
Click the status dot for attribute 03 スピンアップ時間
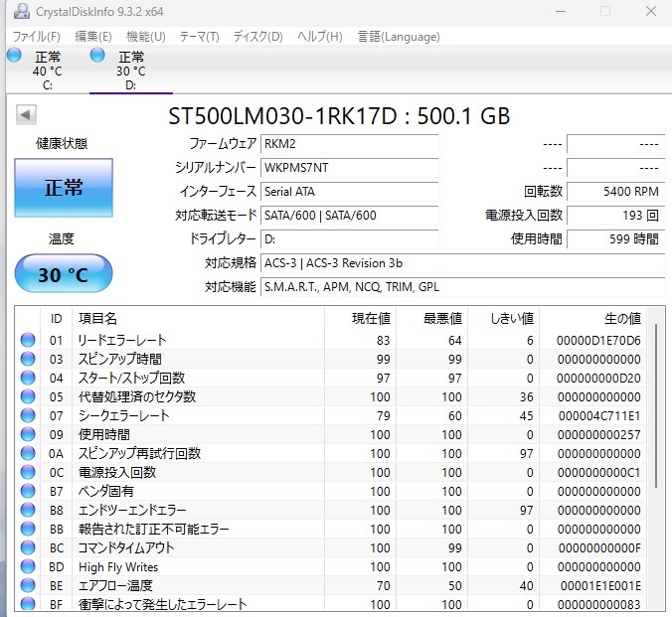(x=28, y=359)
